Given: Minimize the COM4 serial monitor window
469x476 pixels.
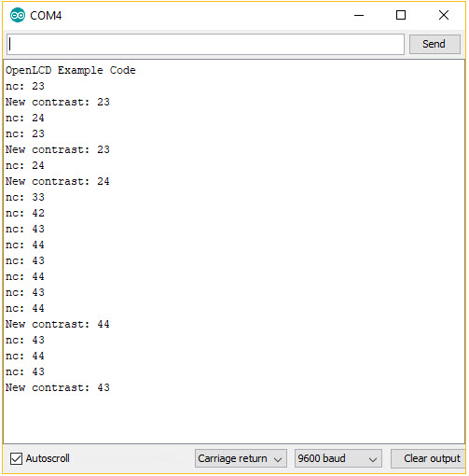Looking at the screenshot, I should click(x=359, y=15).
